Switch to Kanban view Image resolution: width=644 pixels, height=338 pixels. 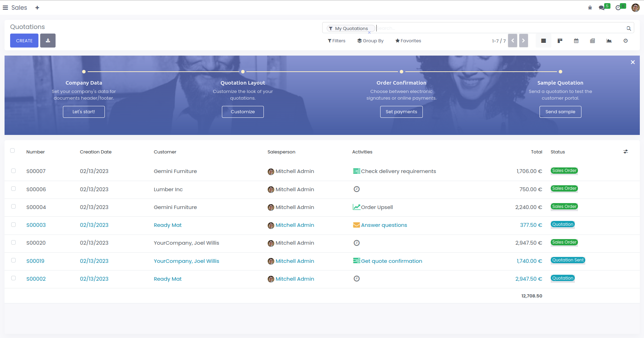(560, 41)
